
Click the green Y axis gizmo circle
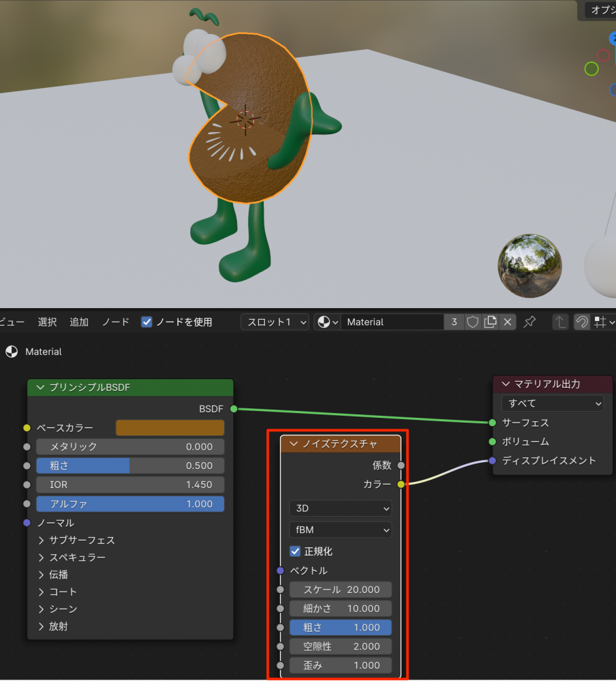click(x=591, y=68)
